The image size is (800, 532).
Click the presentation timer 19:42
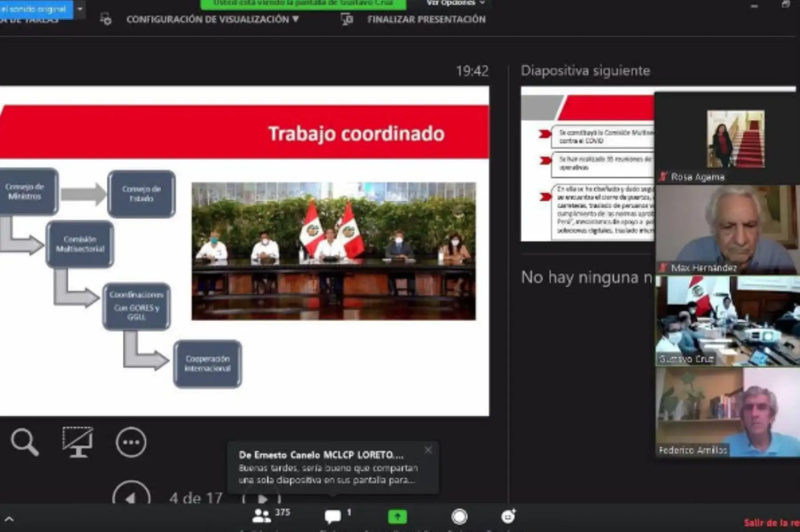[472, 71]
